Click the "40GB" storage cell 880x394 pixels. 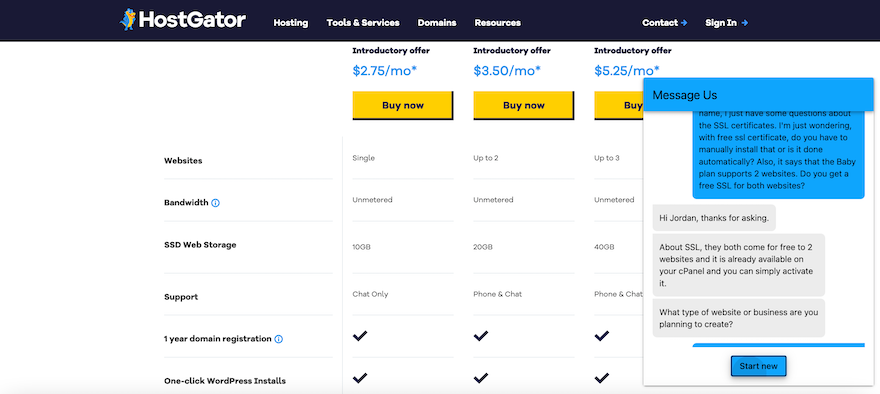pos(604,247)
